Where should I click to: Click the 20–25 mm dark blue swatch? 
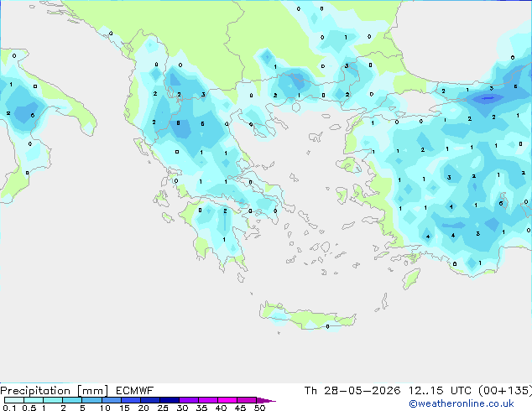pos(150,400)
